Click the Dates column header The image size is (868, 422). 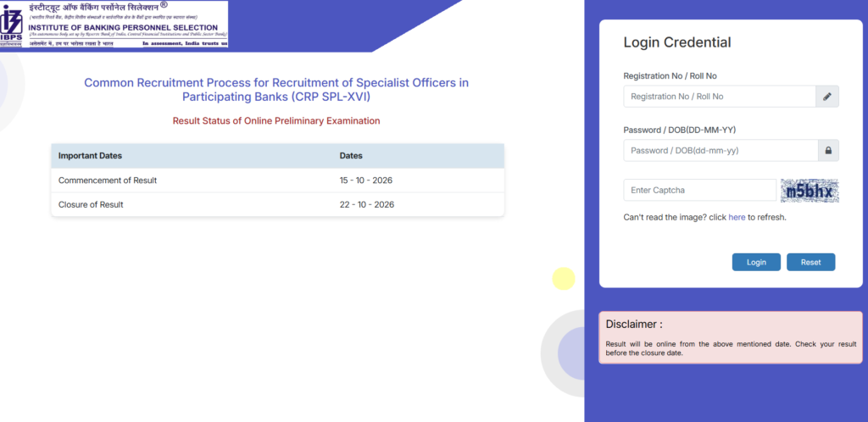pyautogui.click(x=351, y=156)
